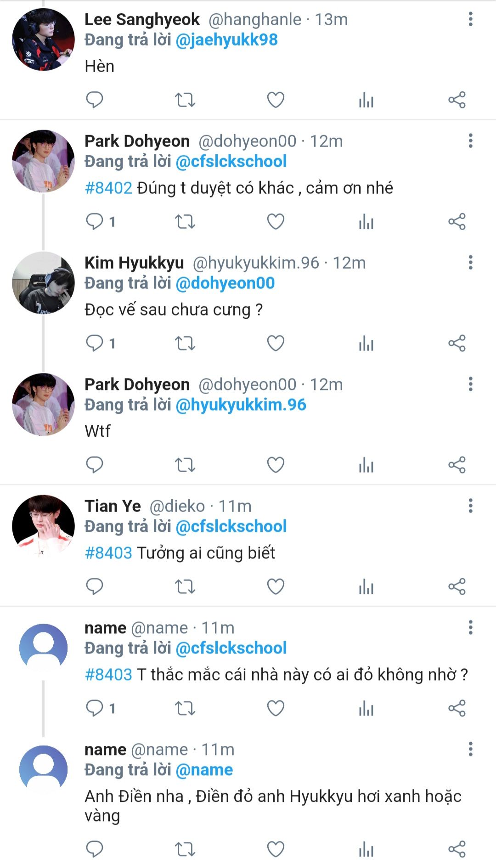
Task: Reply to the "T thắc mắc" tweet by name
Action: pos(95,708)
